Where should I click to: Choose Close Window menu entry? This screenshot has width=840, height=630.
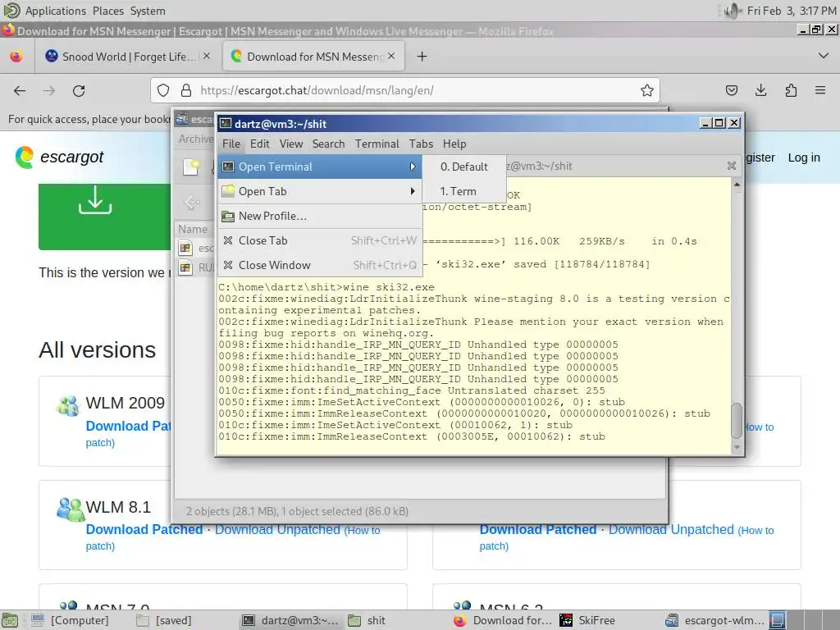(x=320, y=265)
